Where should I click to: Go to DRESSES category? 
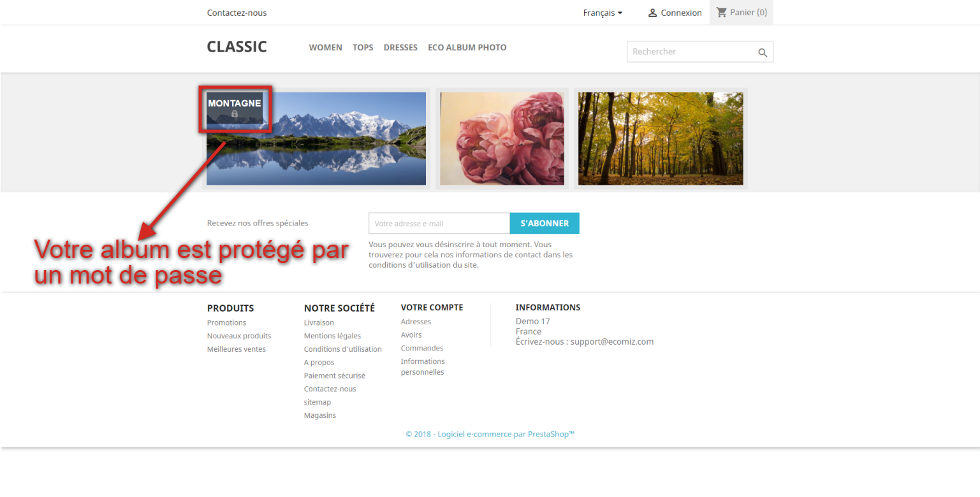tap(400, 47)
